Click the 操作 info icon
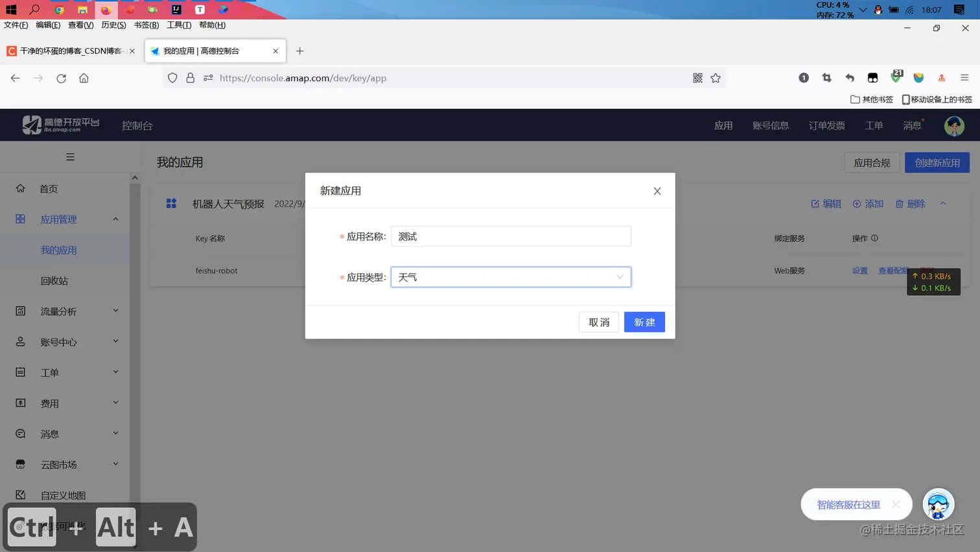Screen dimensions: 980x552 pos(874,238)
